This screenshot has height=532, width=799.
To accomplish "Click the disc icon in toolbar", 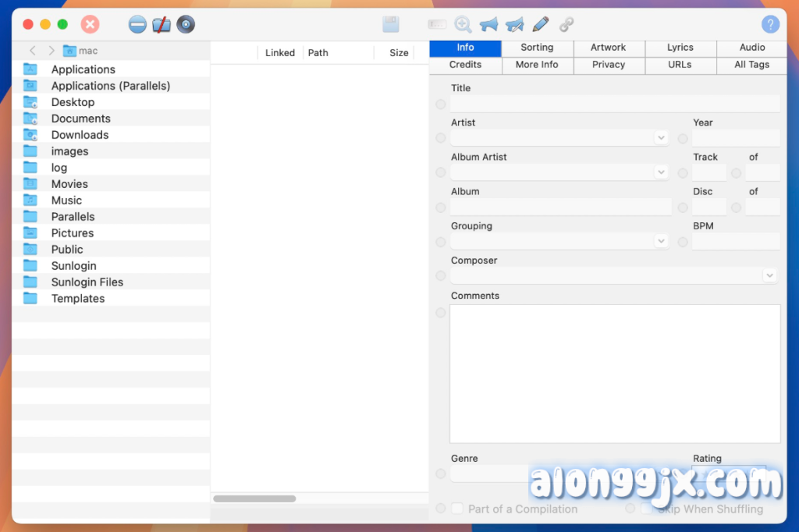I will point(186,25).
